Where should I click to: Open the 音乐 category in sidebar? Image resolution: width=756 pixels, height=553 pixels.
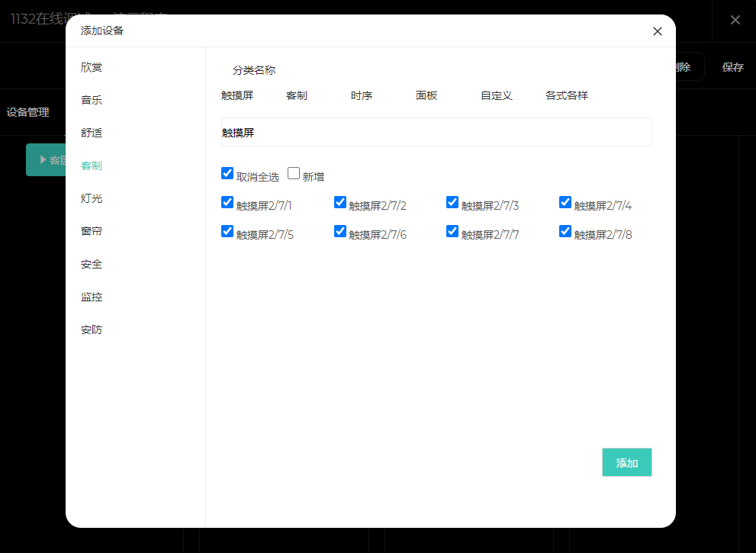[x=92, y=100]
